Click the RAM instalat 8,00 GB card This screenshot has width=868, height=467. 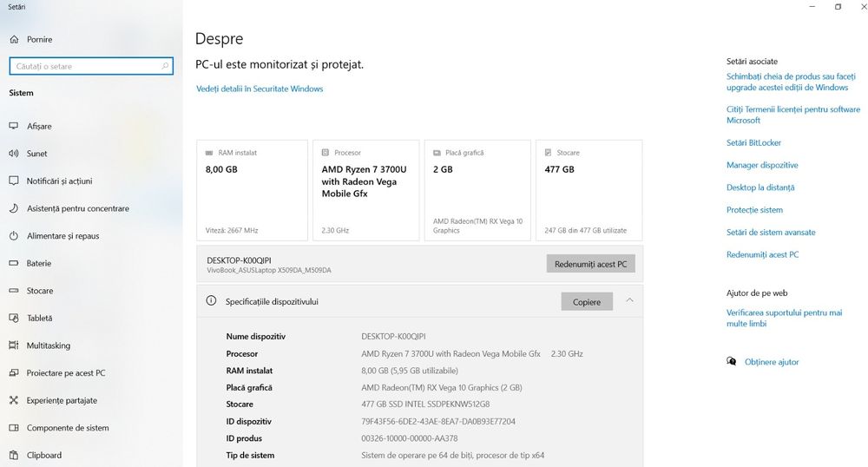point(252,190)
